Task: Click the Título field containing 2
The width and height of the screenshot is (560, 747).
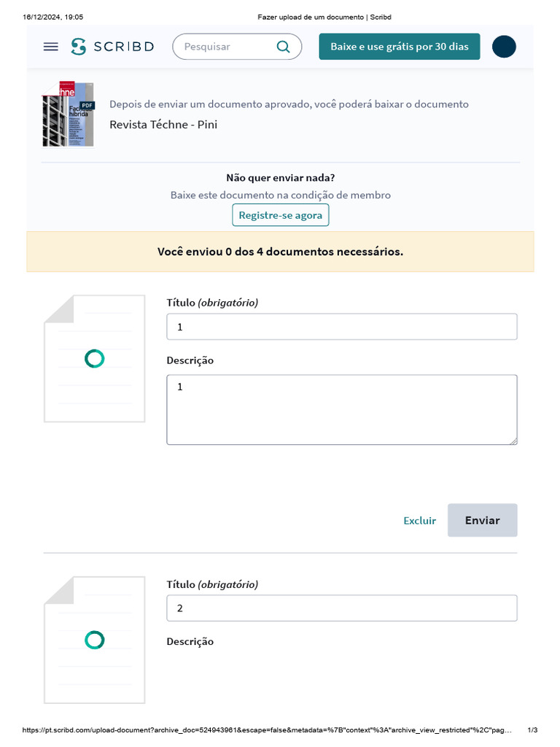Action: pos(342,608)
